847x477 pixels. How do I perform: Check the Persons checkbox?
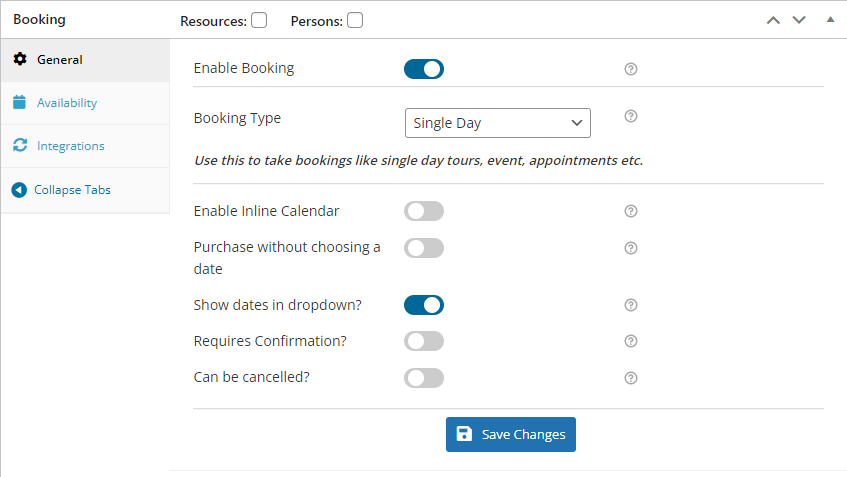click(355, 21)
